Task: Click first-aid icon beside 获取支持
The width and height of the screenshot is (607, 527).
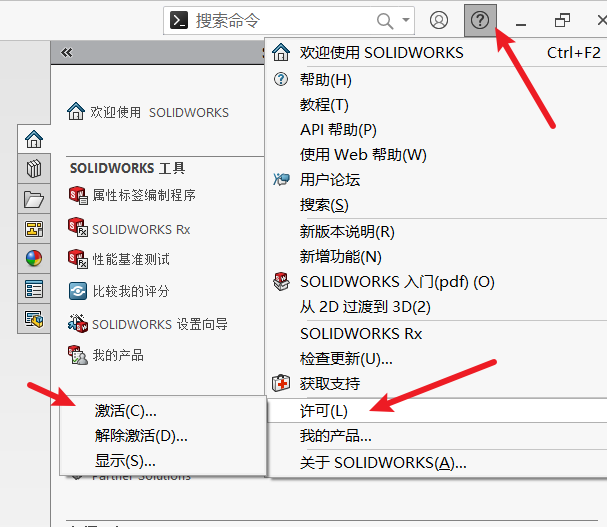Action: pos(281,383)
